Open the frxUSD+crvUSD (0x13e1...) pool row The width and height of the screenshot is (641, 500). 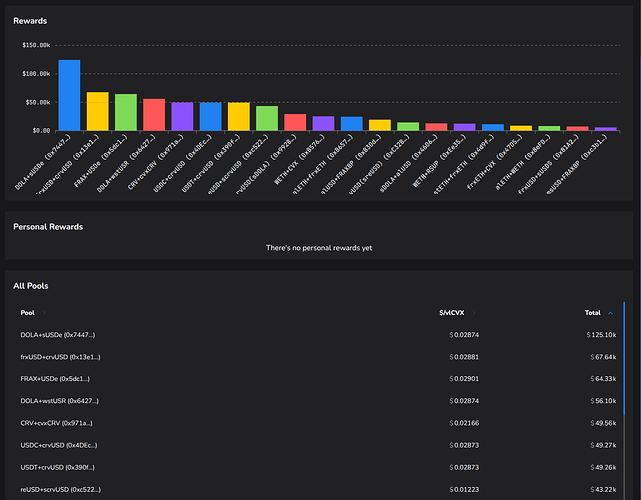tap(62, 356)
